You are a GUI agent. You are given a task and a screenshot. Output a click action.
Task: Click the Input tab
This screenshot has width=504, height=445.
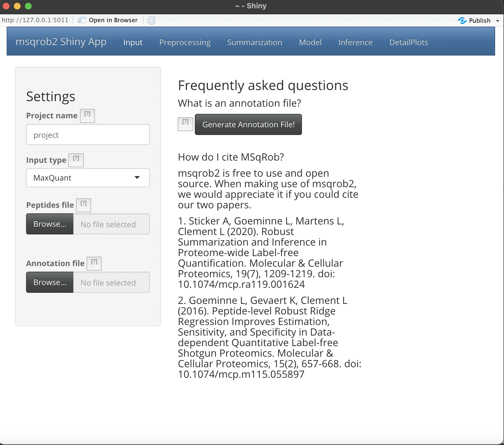(x=133, y=42)
